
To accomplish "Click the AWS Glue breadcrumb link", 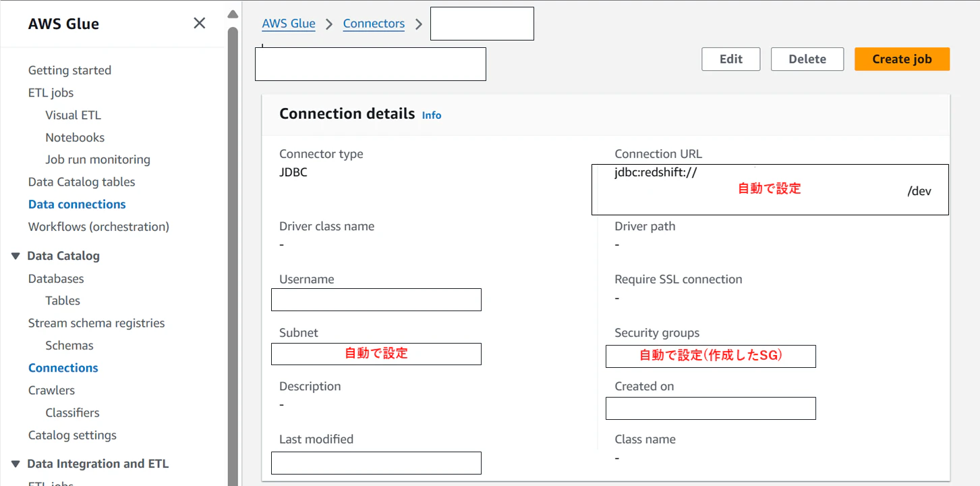I will [289, 24].
